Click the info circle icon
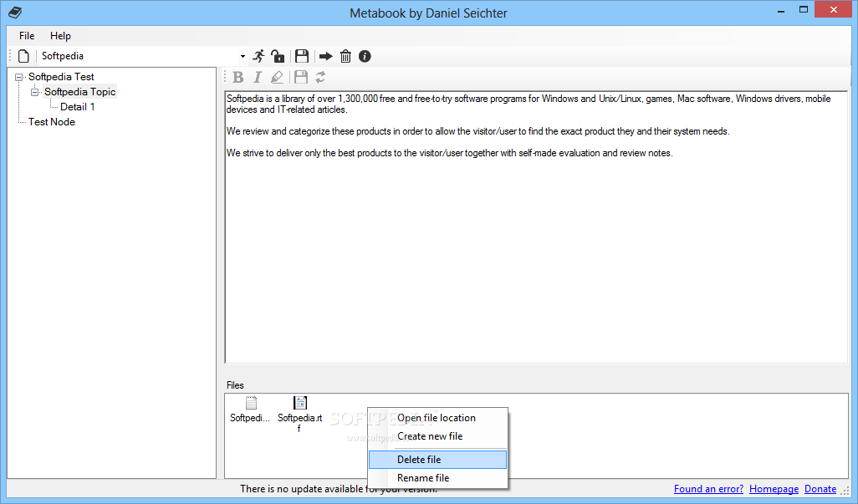 (x=365, y=56)
